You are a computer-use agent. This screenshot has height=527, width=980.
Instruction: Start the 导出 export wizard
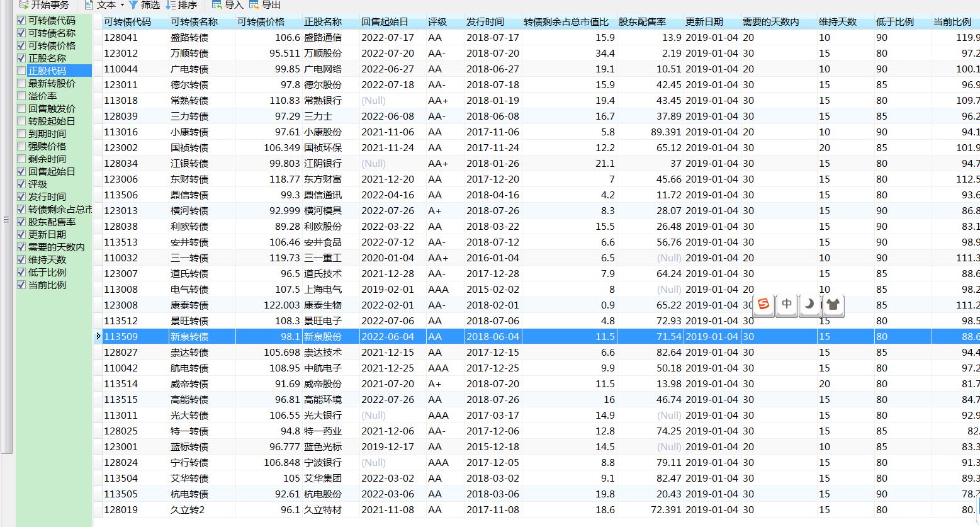point(264,5)
